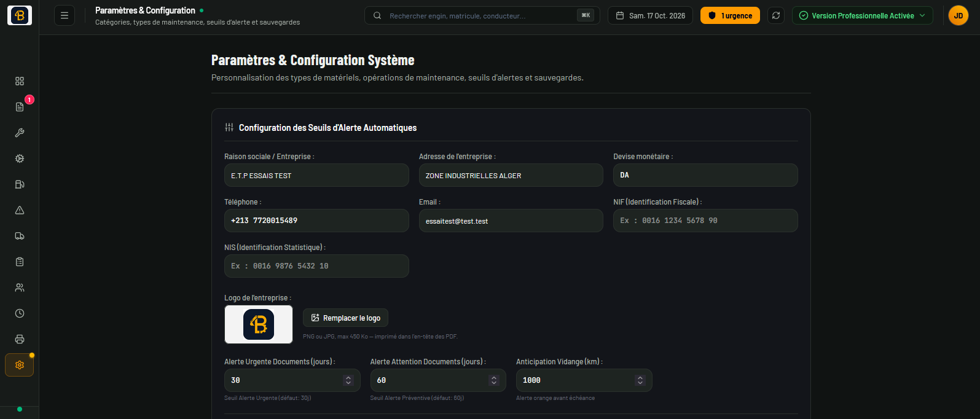Click the Alerte orange avant échéance hint
Viewport: 980px width, 419px height.
tap(555, 398)
